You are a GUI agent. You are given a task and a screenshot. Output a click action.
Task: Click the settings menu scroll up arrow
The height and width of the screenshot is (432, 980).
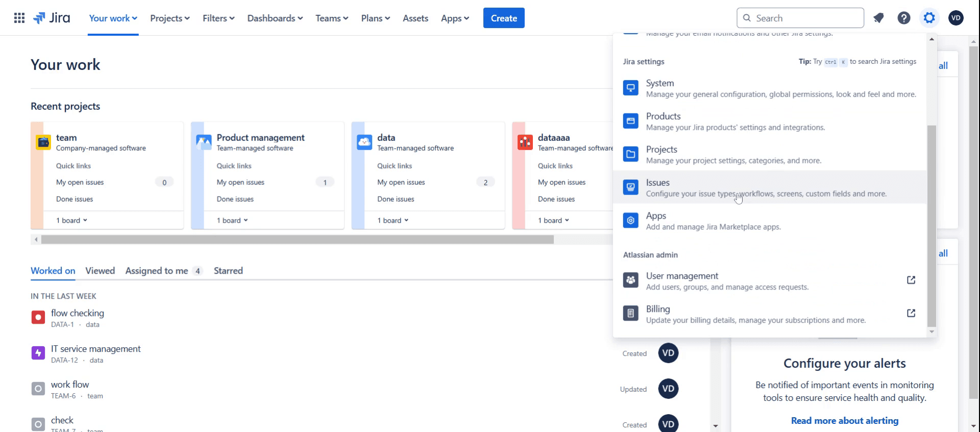tap(932, 39)
